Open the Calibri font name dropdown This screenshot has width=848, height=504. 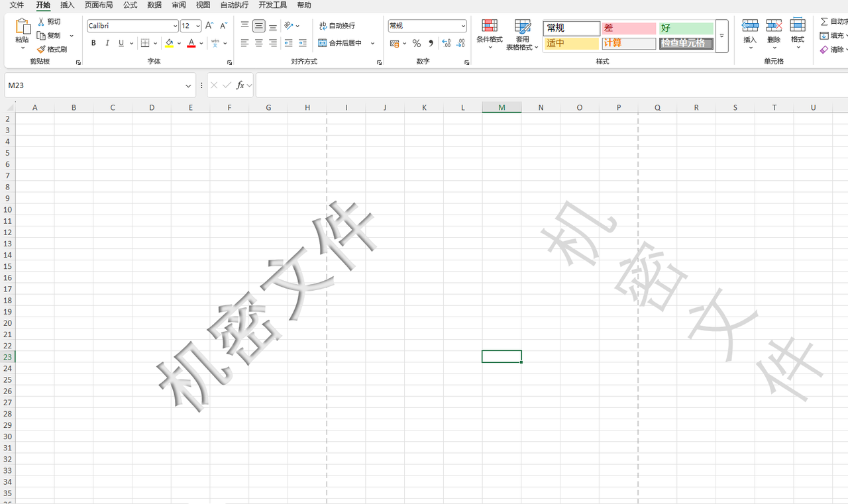pyautogui.click(x=175, y=26)
